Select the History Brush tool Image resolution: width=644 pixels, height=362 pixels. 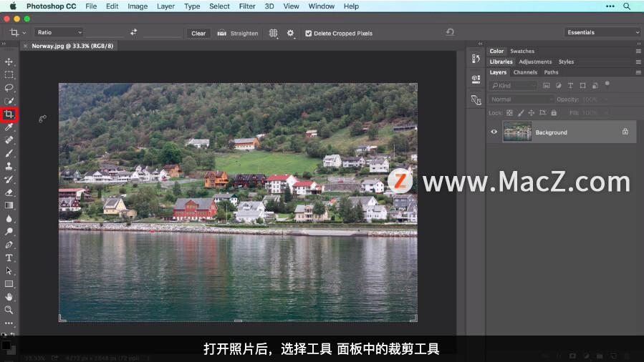(x=9, y=179)
